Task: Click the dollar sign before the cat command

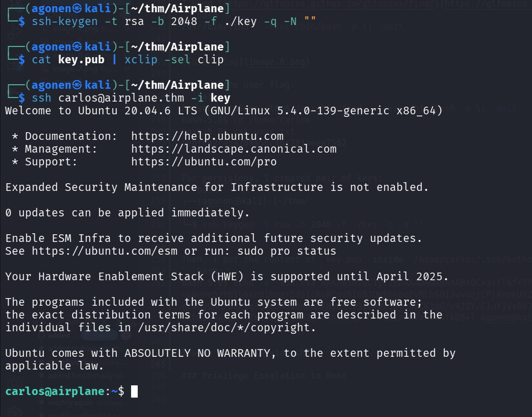Action: tap(21, 60)
